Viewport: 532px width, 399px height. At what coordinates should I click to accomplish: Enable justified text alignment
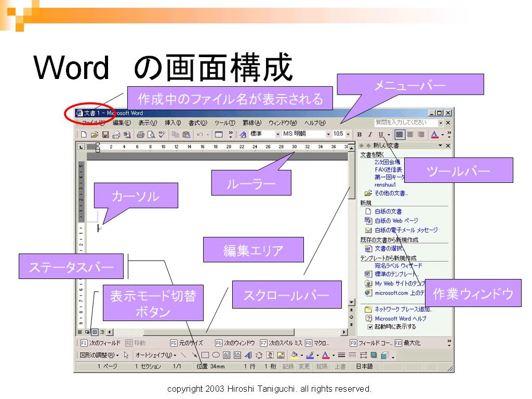[x=400, y=135]
